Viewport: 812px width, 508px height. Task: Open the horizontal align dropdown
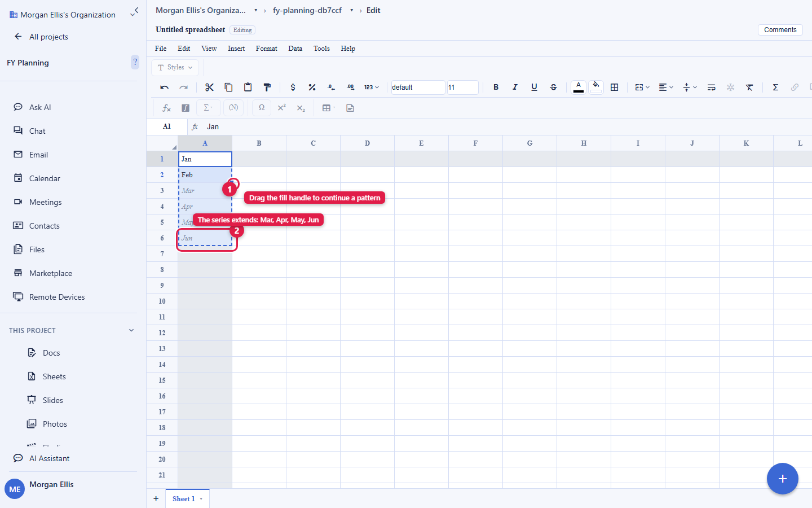(x=666, y=87)
